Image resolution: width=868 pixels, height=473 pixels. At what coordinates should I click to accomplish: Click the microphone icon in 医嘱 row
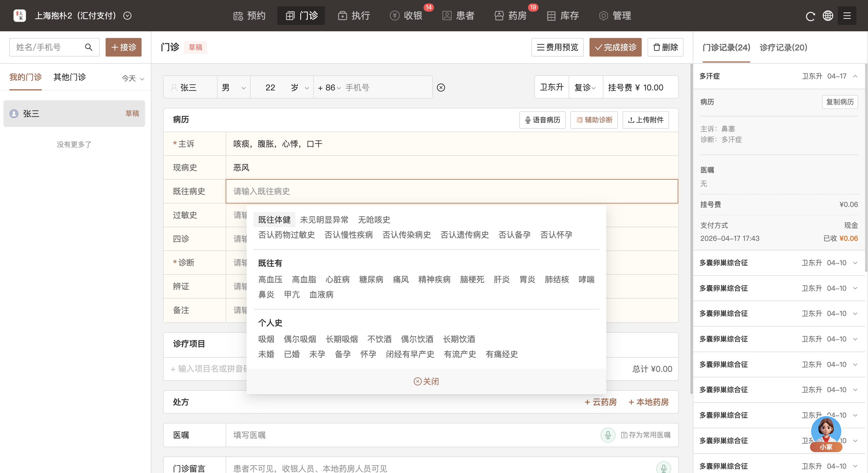click(608, 435)
